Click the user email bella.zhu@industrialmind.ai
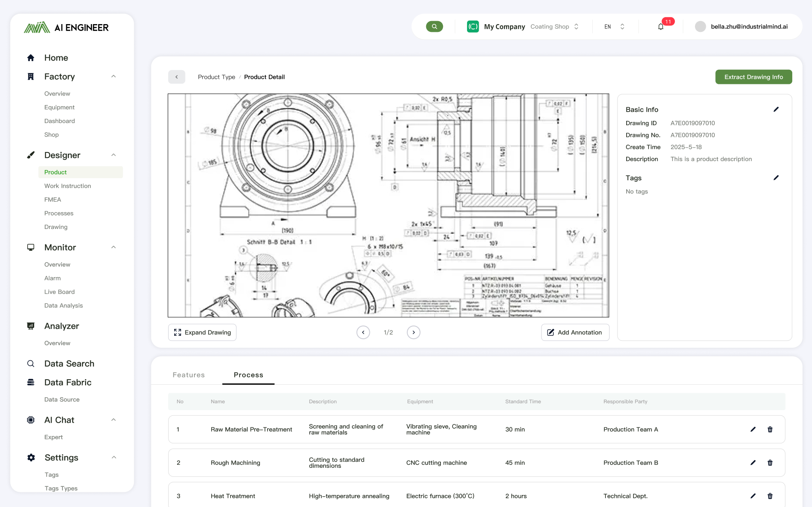This screenshot has width=812, height=507. (749, 27)
